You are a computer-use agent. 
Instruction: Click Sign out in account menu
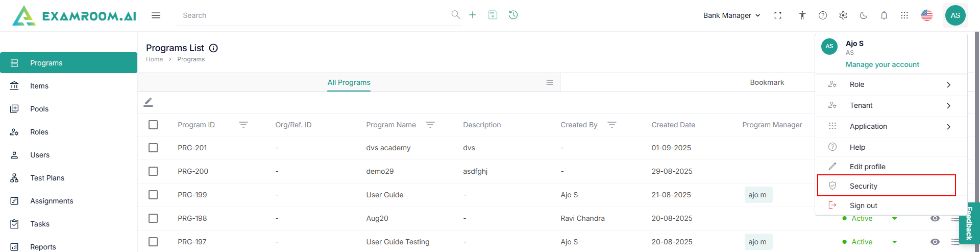(x=863, y=205)
